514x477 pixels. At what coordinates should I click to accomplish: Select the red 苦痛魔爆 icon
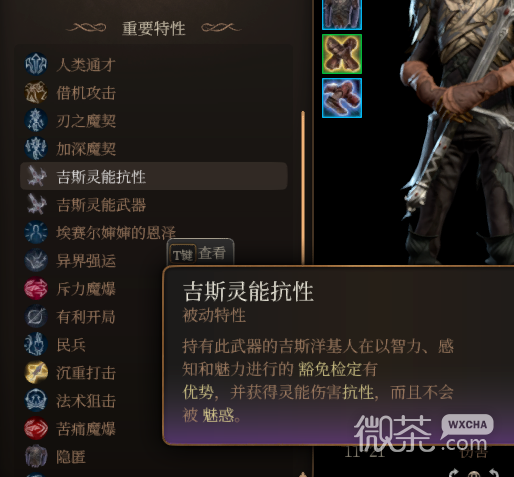[x=36, y=428]
